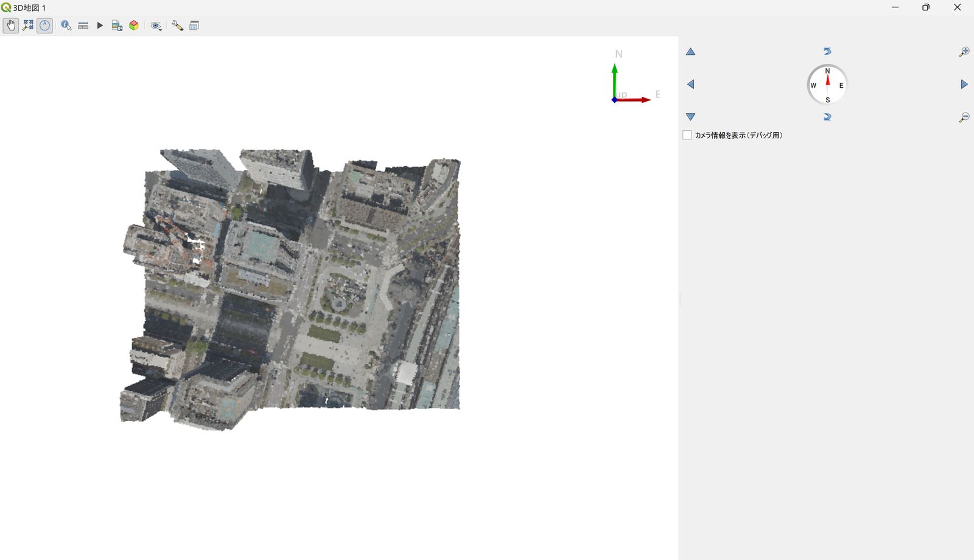Click save scene as image icon
Screen dimensions: 974x560
pyautogui.click(x=117, y=26)
